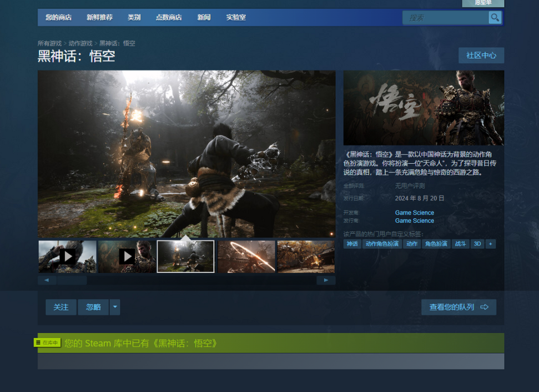Play the second trailer video thumbnail
Screen dimensions: 539x392
127,257
